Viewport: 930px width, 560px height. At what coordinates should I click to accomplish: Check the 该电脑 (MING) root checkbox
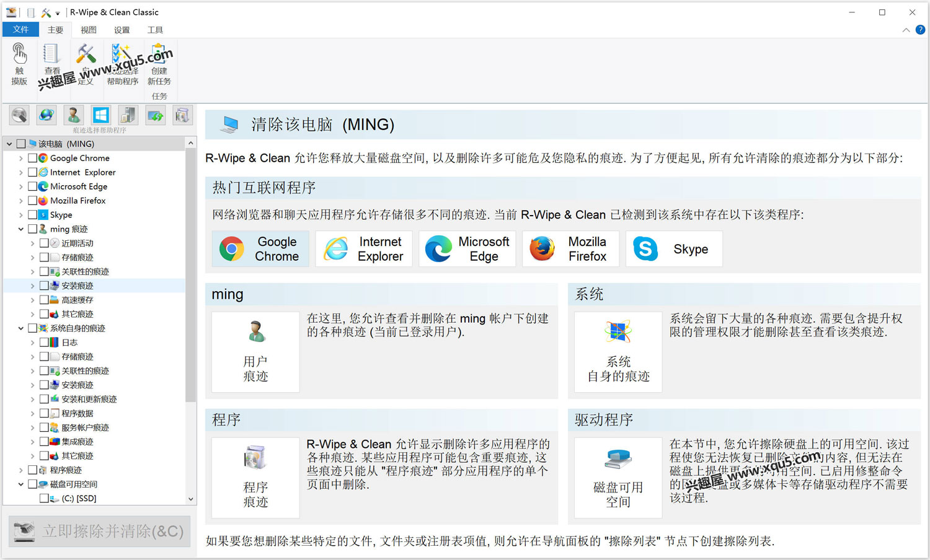(x=21, y=144)
